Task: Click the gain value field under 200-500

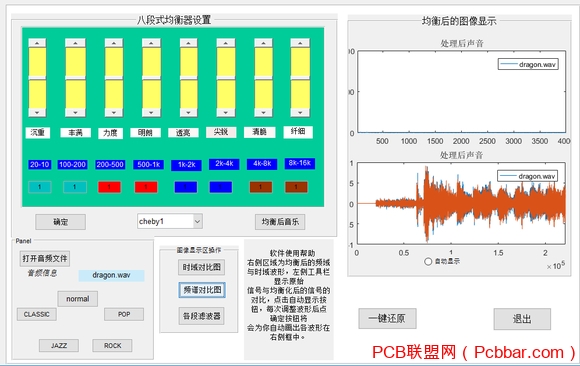Action: coord(109,187)
